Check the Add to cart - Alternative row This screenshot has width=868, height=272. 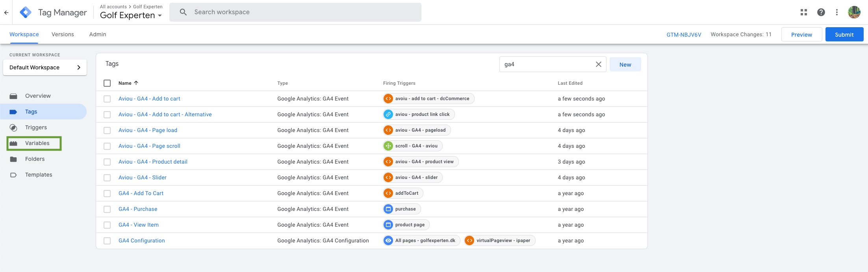click(107, 115)
